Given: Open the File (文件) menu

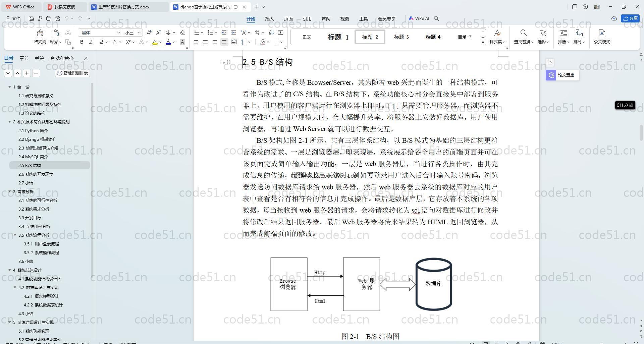Looking at the screenshot, I should [13, 18].
